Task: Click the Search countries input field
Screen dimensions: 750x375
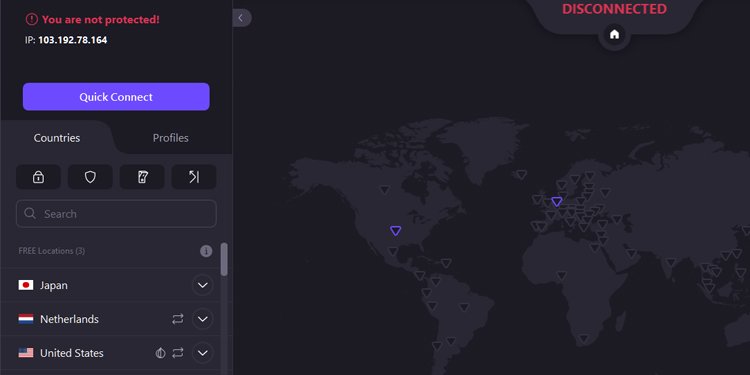Action: click(116, 213)
